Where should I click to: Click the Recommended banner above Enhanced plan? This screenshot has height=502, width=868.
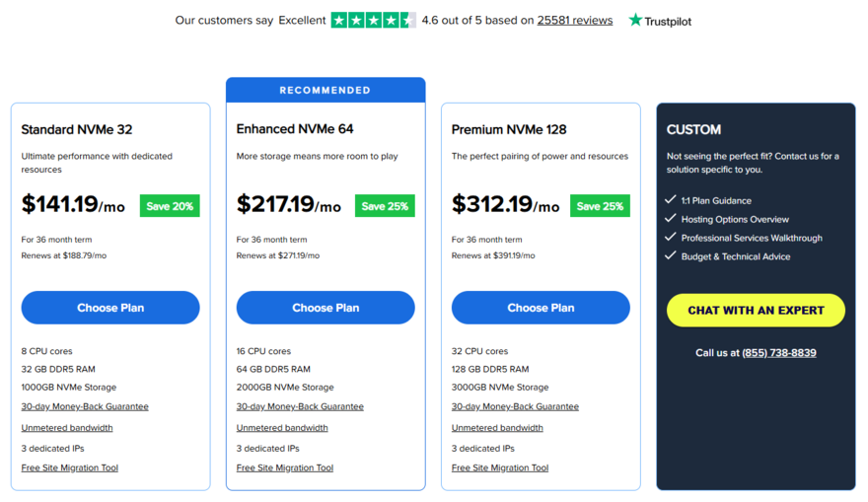325,90
